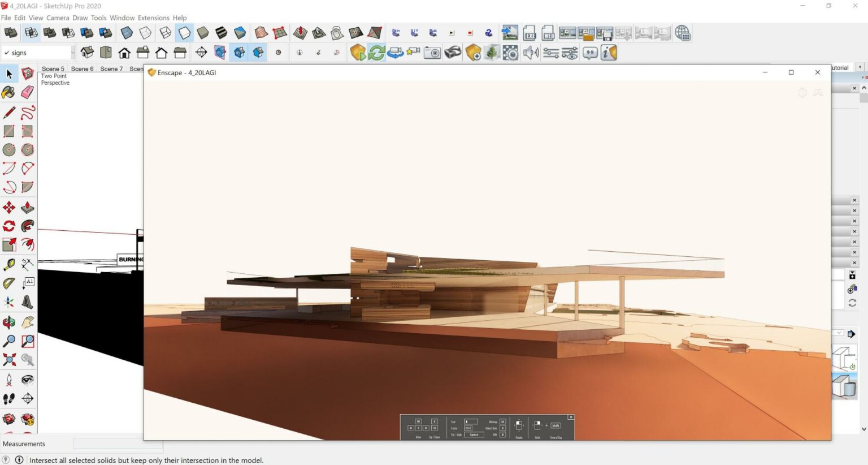Open the signs dropdown list
This screenshot has width=868, height=465.
coord(72,52)
